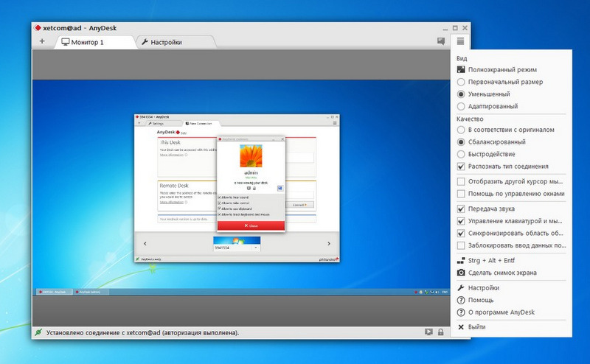Toggle Синхронизировать область обмена checkbox
The image size is (590, 364).
pyautogui.click(x=461, y=233)
